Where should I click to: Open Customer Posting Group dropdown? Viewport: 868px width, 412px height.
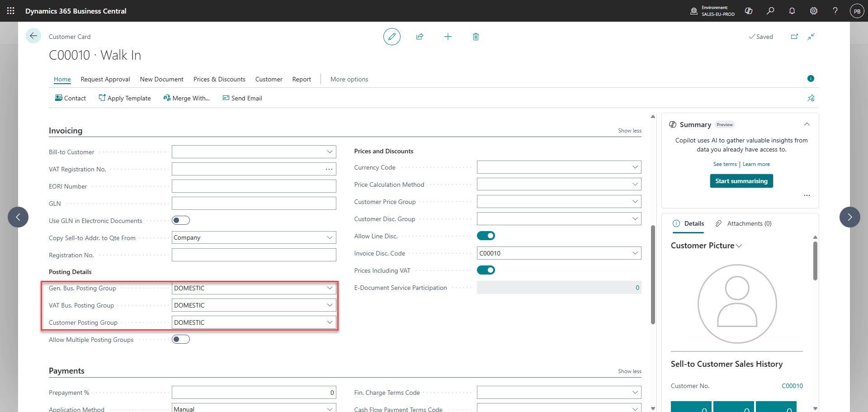click(330, 322)
